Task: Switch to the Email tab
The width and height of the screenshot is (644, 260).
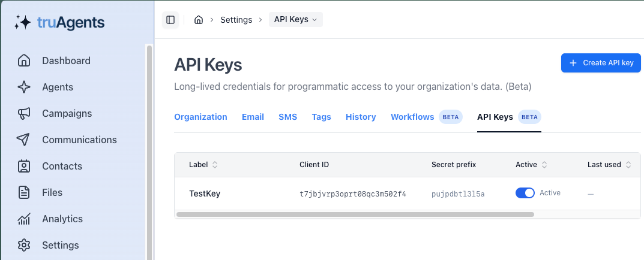Action: pyautogui.click(x=253, y=117)
